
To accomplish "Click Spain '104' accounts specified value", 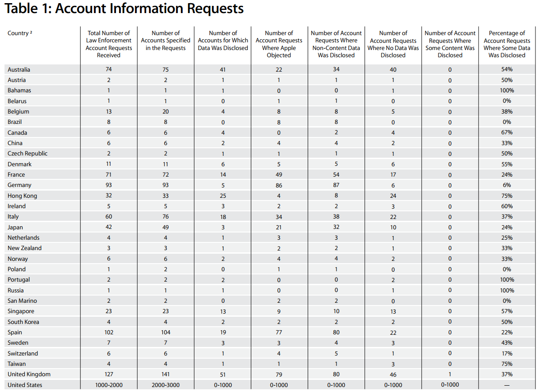I will pos(165,332).
